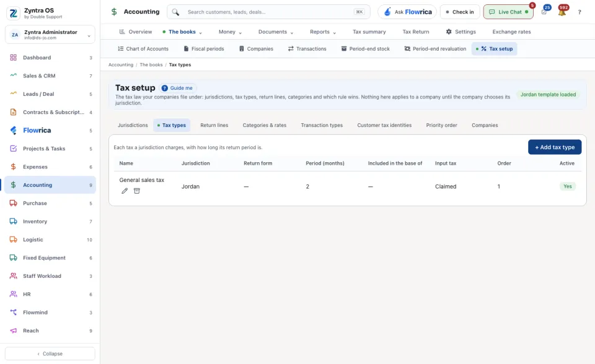Open Period-end revaluation

(435, 49)
